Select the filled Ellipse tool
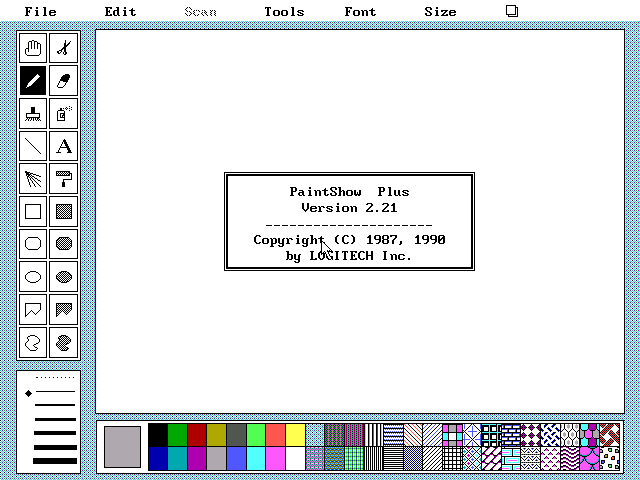The height and width of the screenshot is (480, 640). pos(64,277)
